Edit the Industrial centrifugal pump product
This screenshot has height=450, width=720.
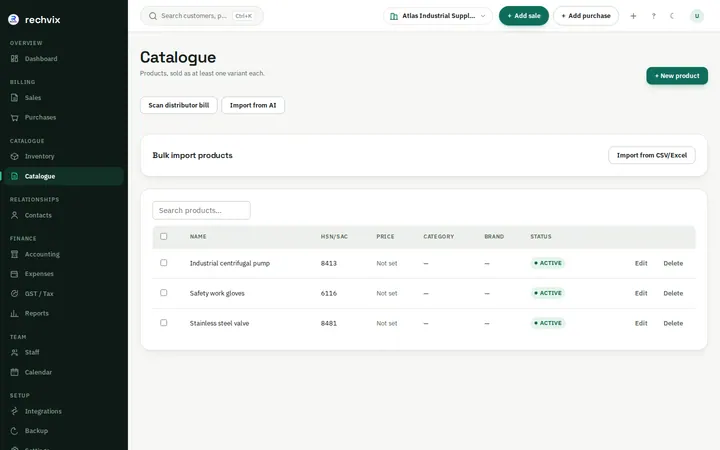(x=641, y=264)
